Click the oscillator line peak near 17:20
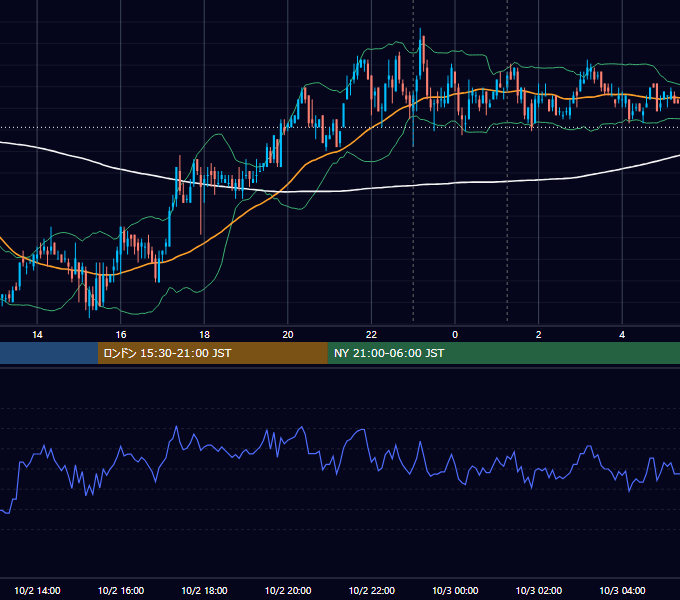Screen dimensions: 680x600 pyautogui.click(x=176, y=427)
